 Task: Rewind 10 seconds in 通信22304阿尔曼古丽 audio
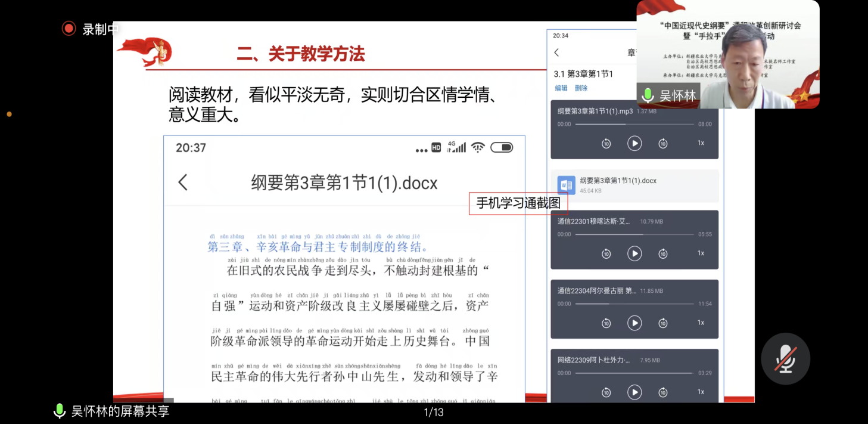pyautogui.click(x=606, y=323)
